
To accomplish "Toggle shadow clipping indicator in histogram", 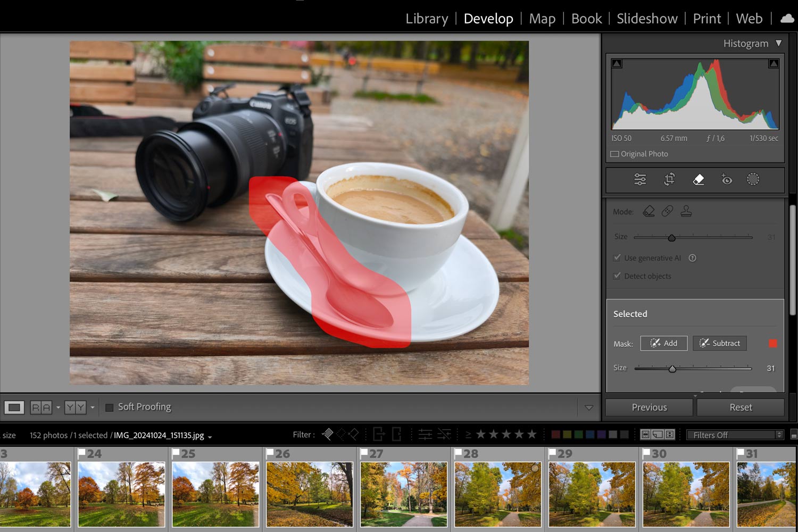I will coord(617,64).
